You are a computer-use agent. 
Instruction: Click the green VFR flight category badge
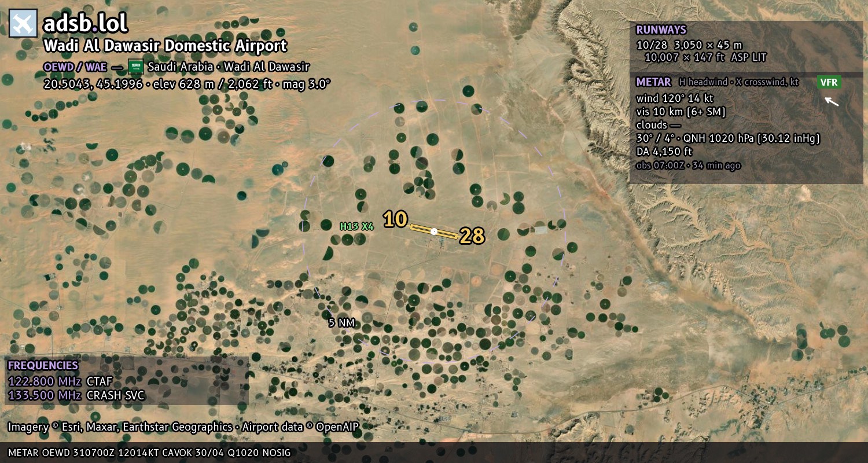[829, 82]
